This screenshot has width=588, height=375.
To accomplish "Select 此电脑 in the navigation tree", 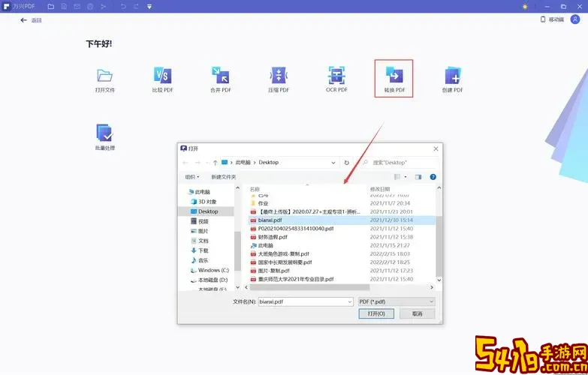I will pos(200,192).
